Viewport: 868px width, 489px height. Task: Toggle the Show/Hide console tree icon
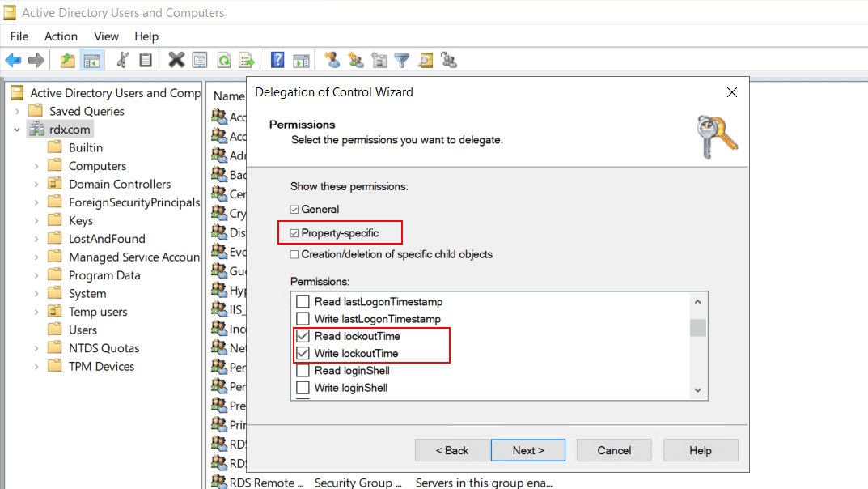(92, 60)
